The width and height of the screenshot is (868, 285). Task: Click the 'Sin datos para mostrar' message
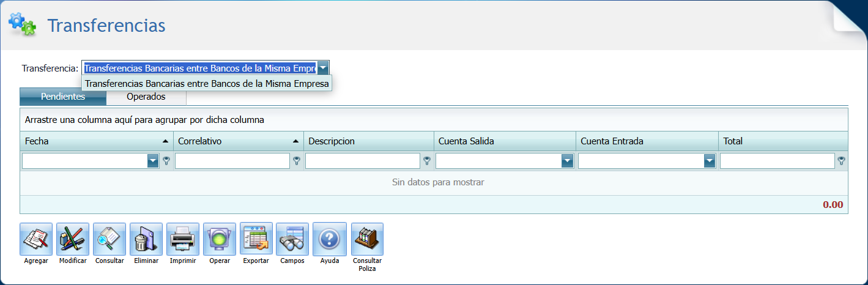[x=438, y=182]
